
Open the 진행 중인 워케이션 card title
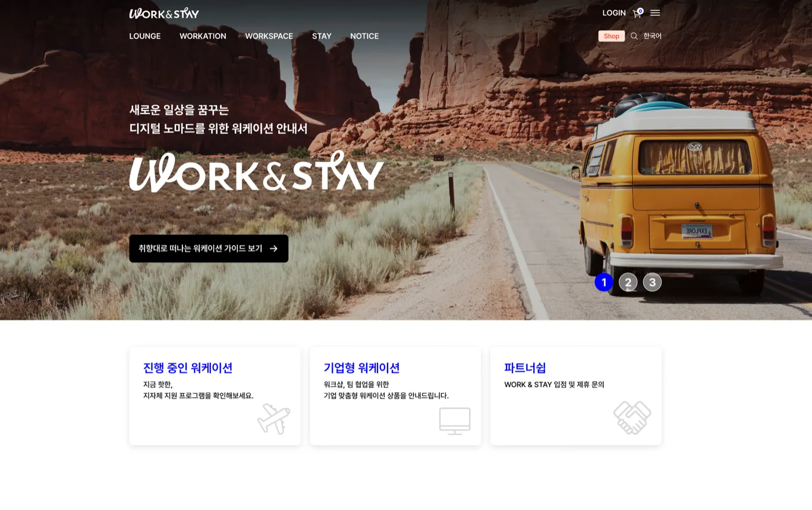coord(188,368)
